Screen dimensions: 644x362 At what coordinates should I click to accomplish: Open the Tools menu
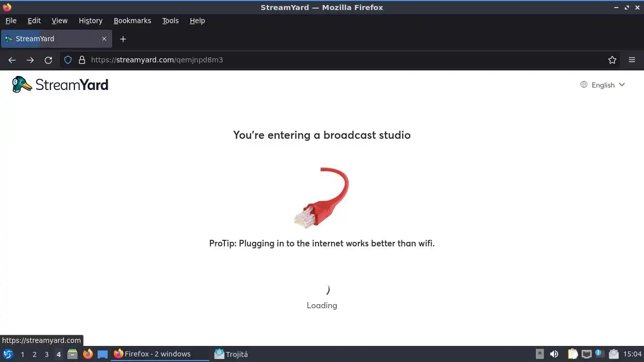pyautogui.click(x=171, y=21)
